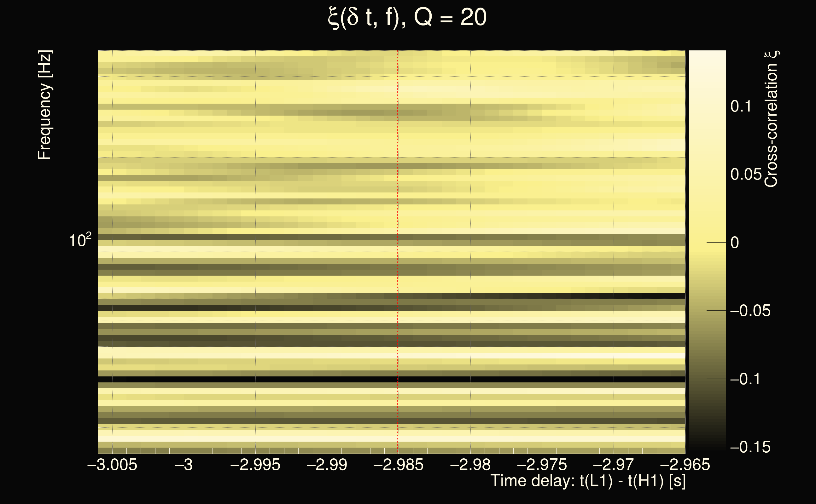
Task: Click the plot title ξ(δ t, f), Q = 20
Action: tap(407, 17)
